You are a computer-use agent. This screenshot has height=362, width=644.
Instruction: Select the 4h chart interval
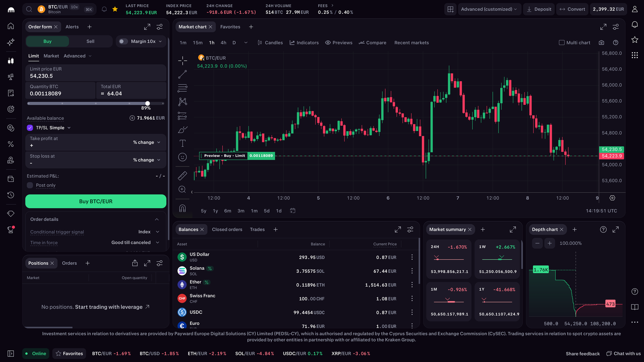(223, 43)
